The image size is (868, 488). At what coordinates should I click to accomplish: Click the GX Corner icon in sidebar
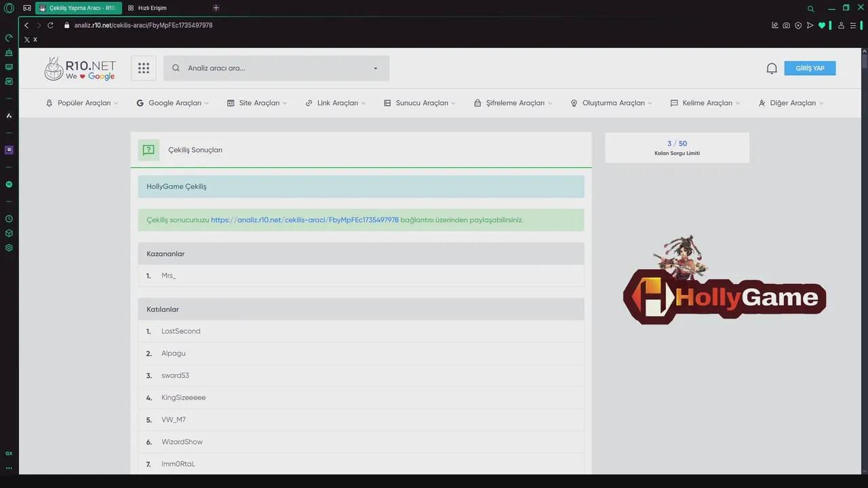[9, 453]
